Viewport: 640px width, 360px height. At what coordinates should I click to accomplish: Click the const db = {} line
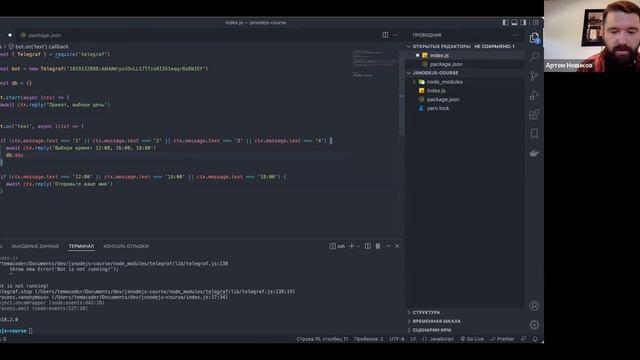(16, 83)
